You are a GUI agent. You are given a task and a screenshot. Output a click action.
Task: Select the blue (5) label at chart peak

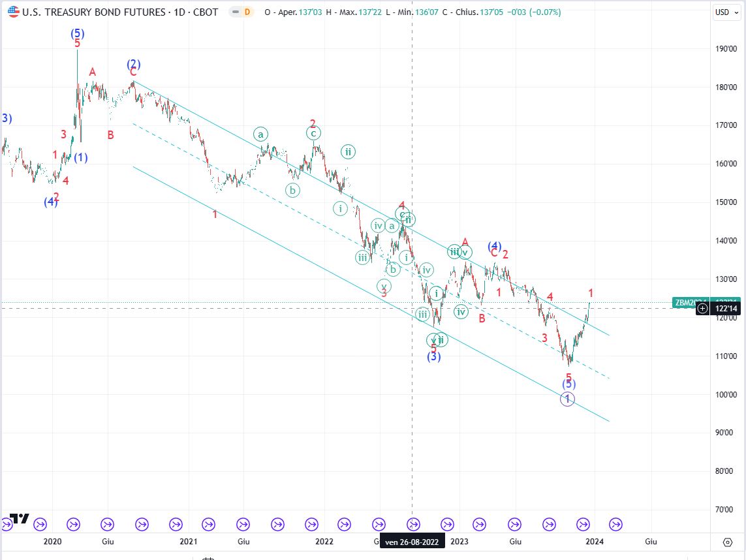(x=78, y=33)
